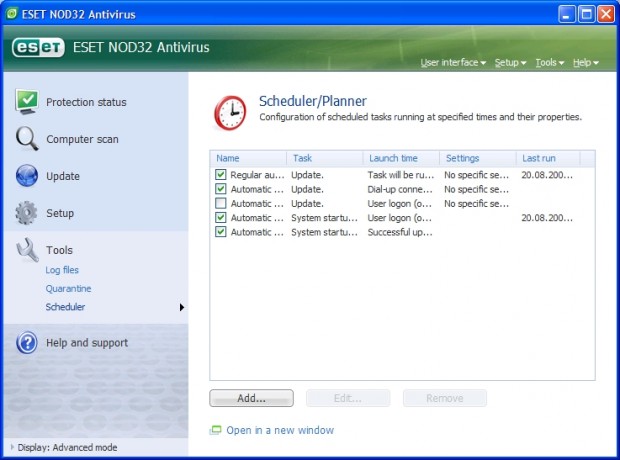Click the ESET logo in the header

(x=38, y=47)
